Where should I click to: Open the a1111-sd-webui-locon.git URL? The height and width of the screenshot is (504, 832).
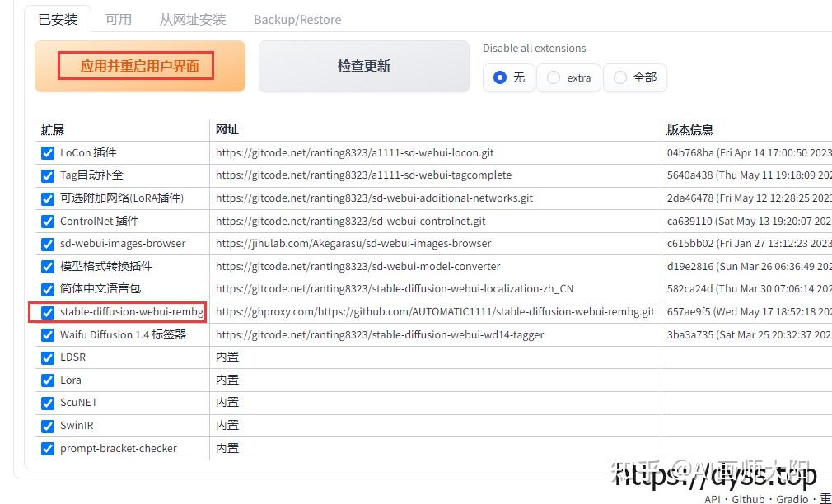click(x=354, y=153)
